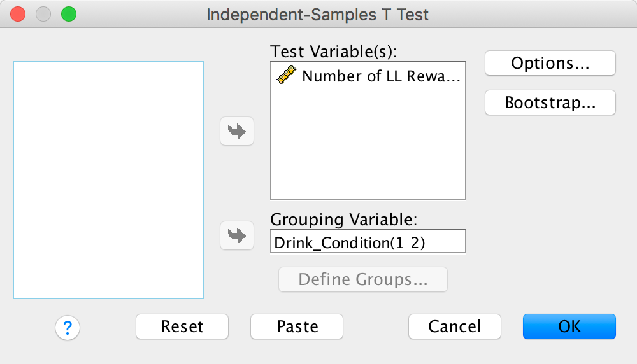Reset the T Test dialog settings
This screenshot has height=364, width=637.
(182, 326)
